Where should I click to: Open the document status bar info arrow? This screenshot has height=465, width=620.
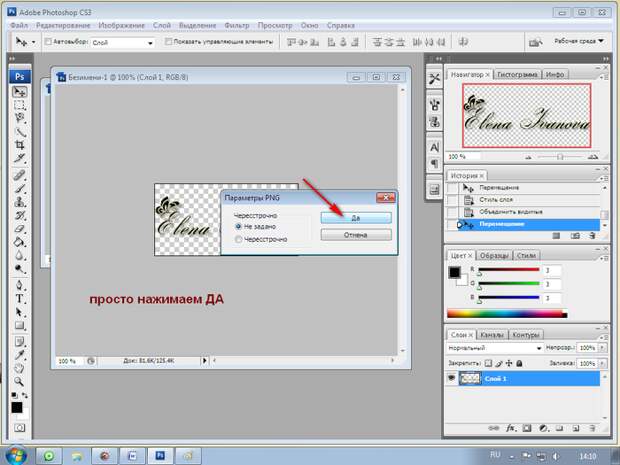click(204, 361)
